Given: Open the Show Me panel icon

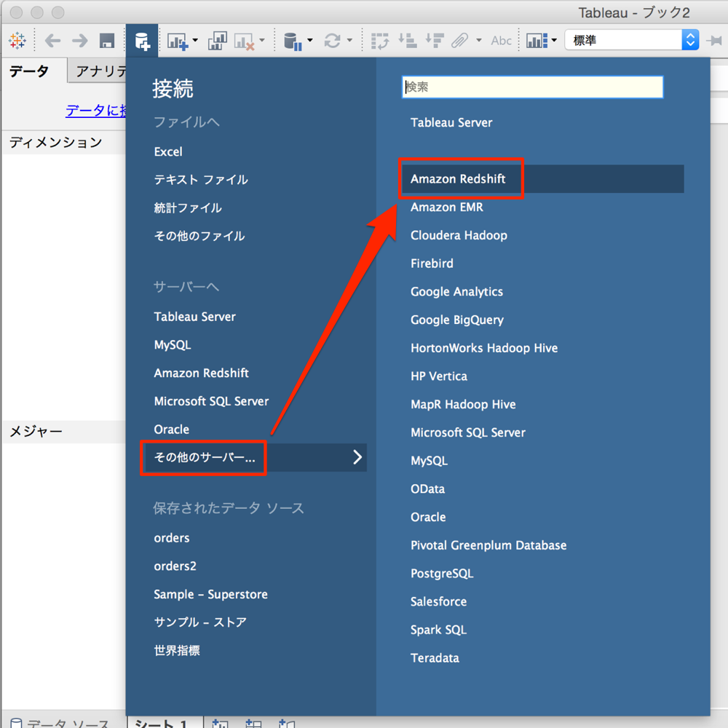Looking at the screenshot, I should click(x=537, y=40).
